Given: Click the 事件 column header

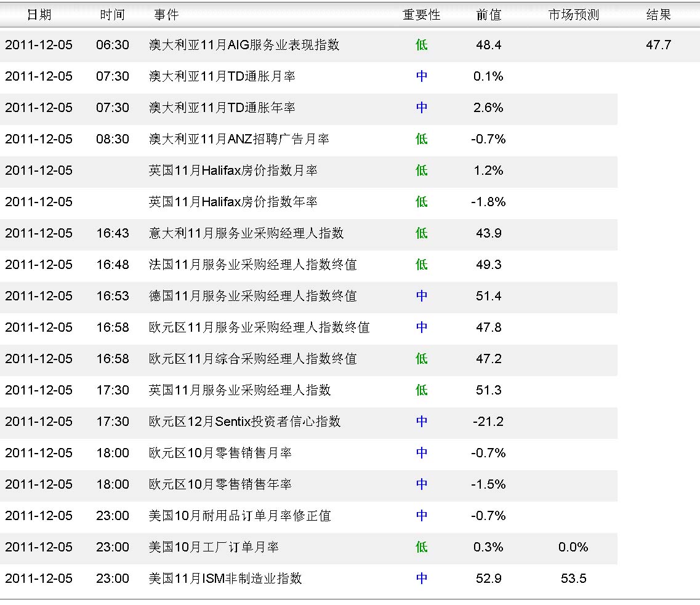Looking at the screenshot, I should click(x=166, y=15).
